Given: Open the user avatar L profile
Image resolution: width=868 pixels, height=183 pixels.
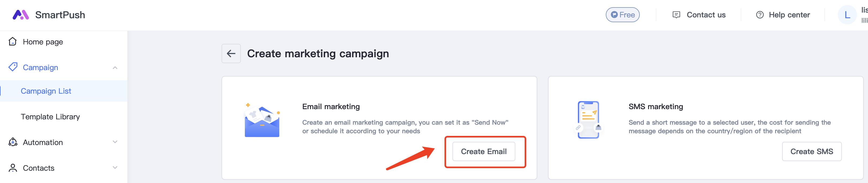Looking at the screenshot, I should 847,15.
